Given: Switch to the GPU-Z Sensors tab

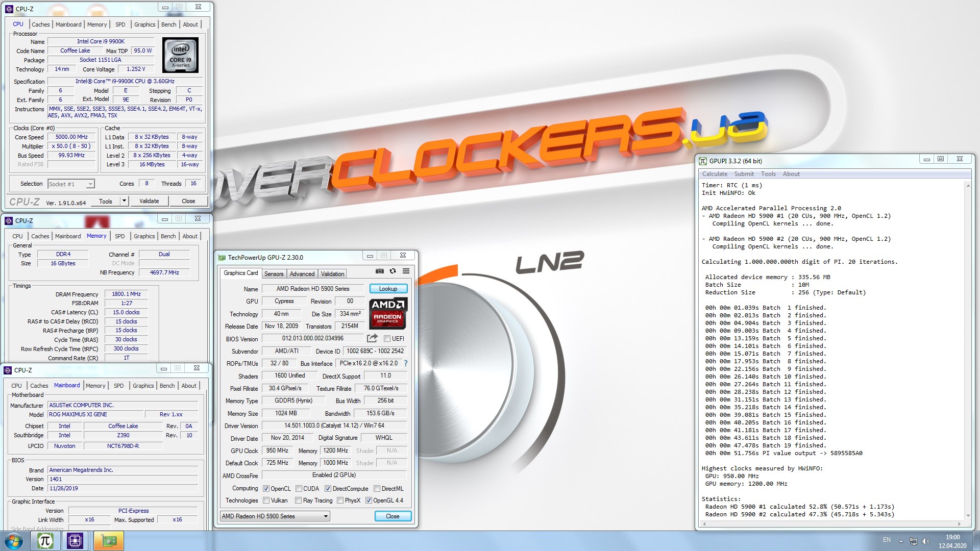Looking at the screenshot, I should (x=274, y=274).
